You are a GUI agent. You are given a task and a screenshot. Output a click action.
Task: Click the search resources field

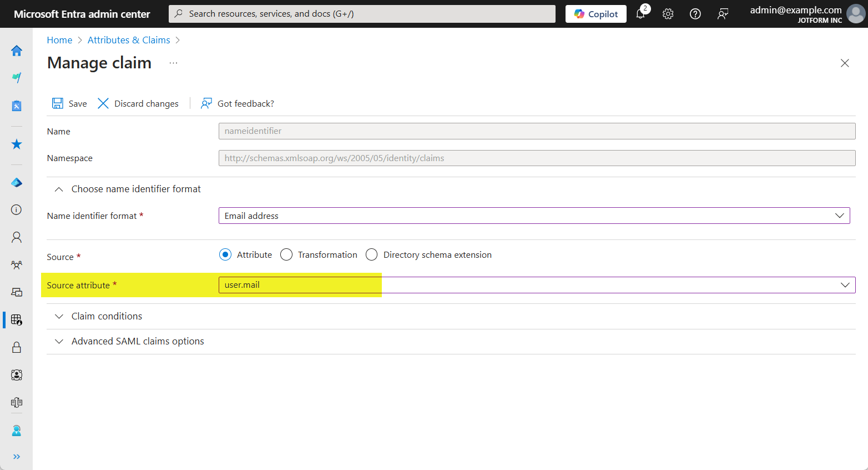[362, 14]
